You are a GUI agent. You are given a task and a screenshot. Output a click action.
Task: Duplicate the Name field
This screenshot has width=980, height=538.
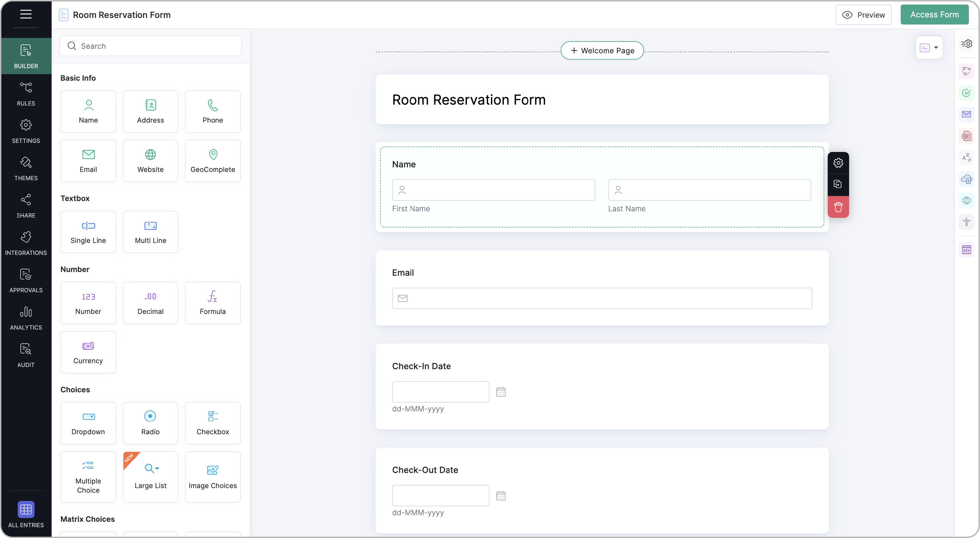(x=838, y=184)
